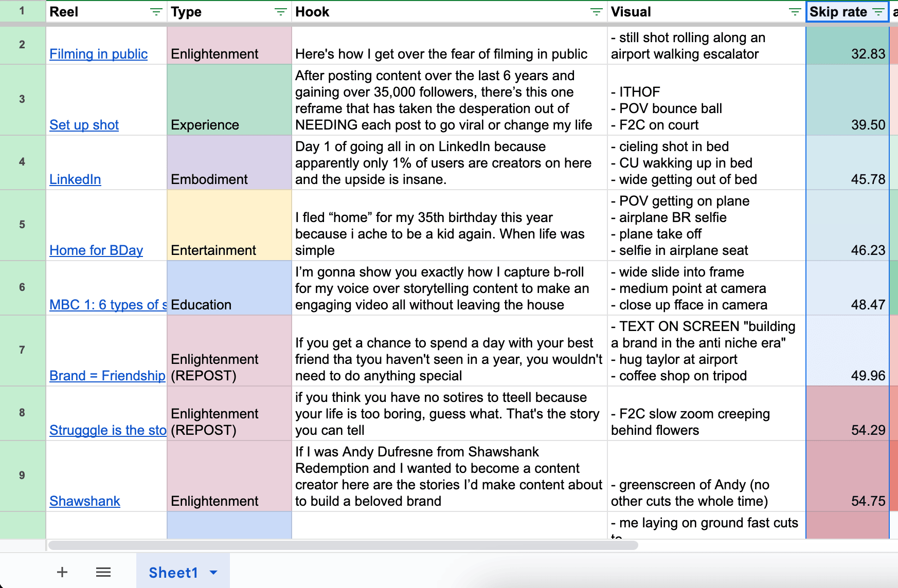The height and width of the screenshot is (588, 898).
Task: Select the fear of filming in public hook
Action: (x=450, y=45)
